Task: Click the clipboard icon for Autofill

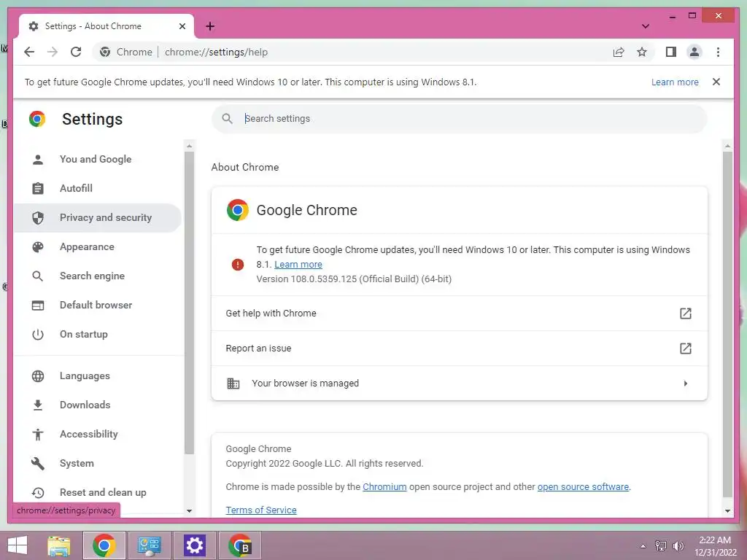Action: coord(38,189)
